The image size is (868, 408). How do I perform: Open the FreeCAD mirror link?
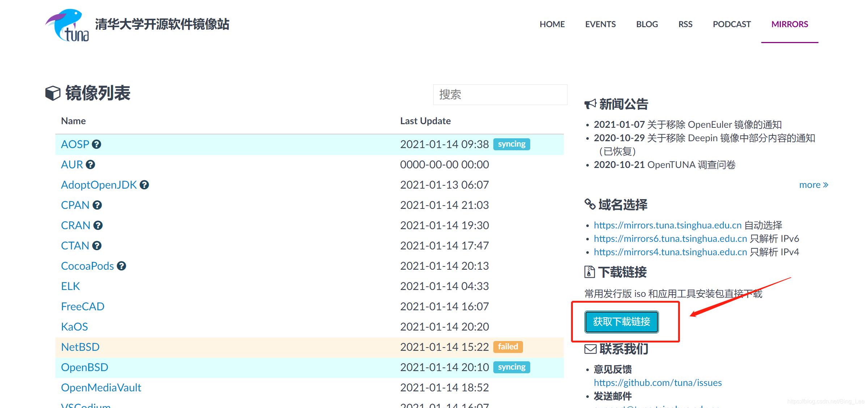point(82,307)
